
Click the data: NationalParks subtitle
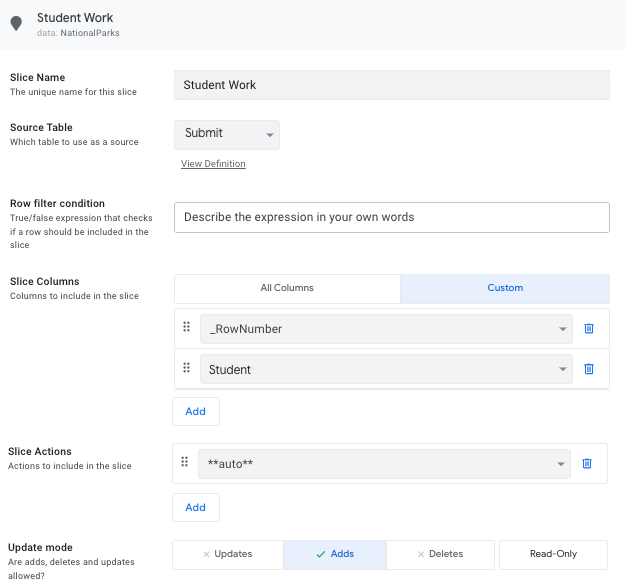78,33
